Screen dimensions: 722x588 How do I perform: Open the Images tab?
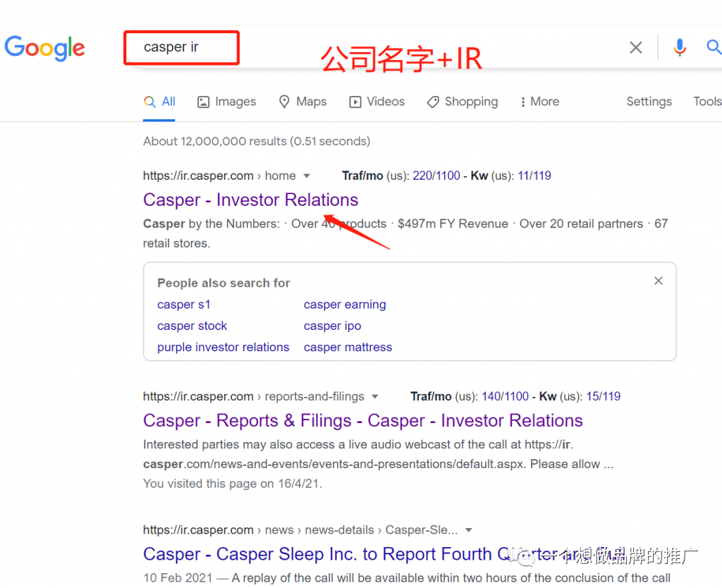pos(226,102)
